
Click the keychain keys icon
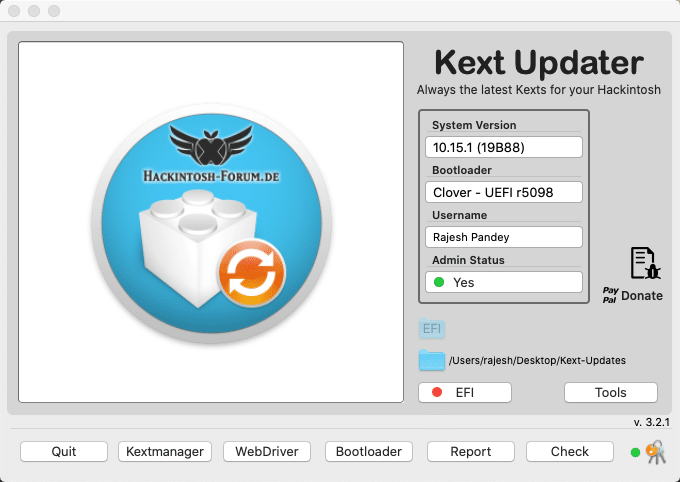[x=656, y=452]
